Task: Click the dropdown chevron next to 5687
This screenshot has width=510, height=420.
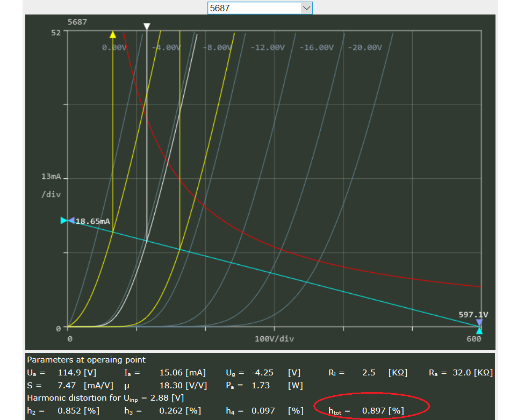Action: pos(306,8)
